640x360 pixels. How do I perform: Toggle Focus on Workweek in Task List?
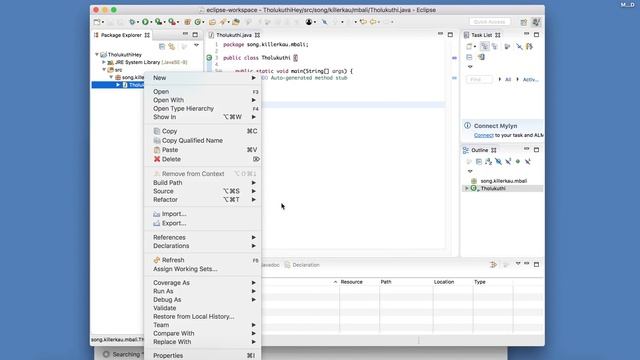(507, 47)
